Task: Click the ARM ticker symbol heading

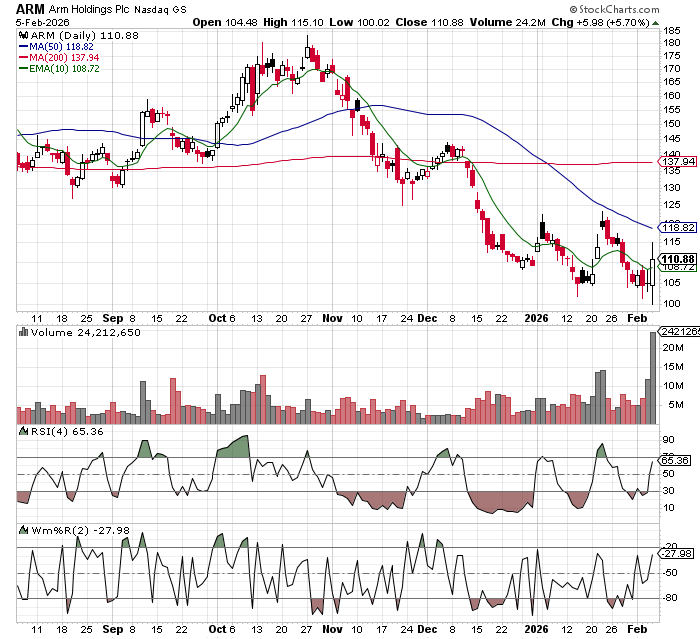Action: [30, 9]
